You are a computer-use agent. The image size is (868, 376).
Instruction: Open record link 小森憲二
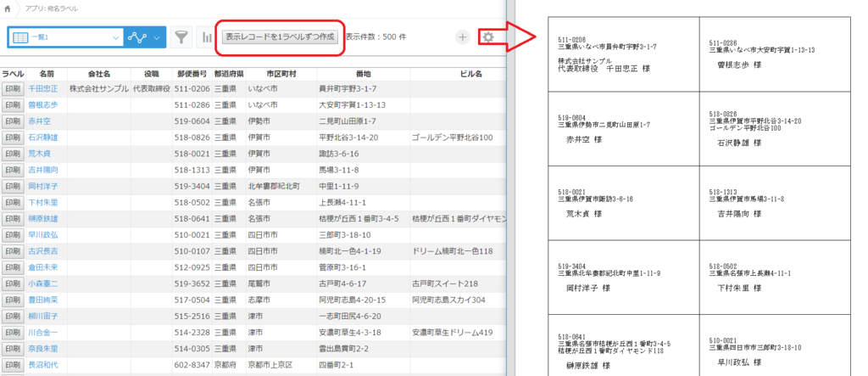coord(43,284)
